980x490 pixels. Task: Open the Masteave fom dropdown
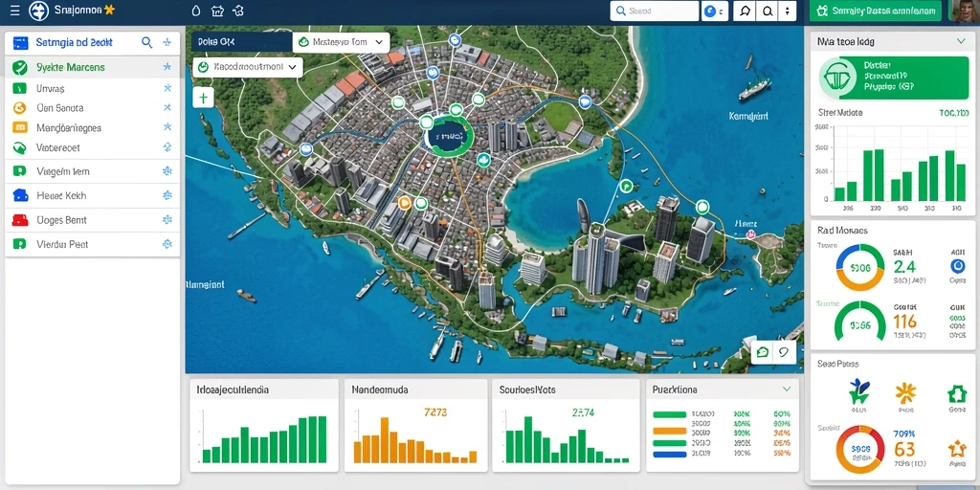[x=342, y=42]
